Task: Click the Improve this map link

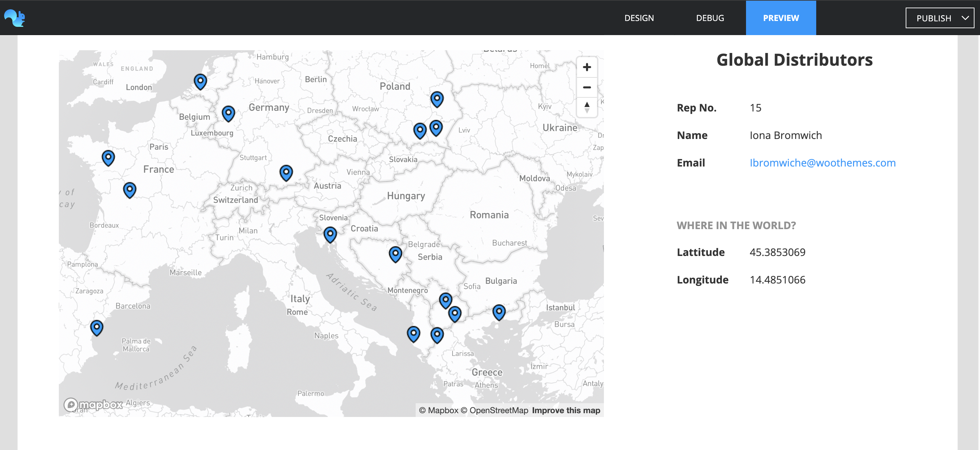Action: click(x=566, y=410)
